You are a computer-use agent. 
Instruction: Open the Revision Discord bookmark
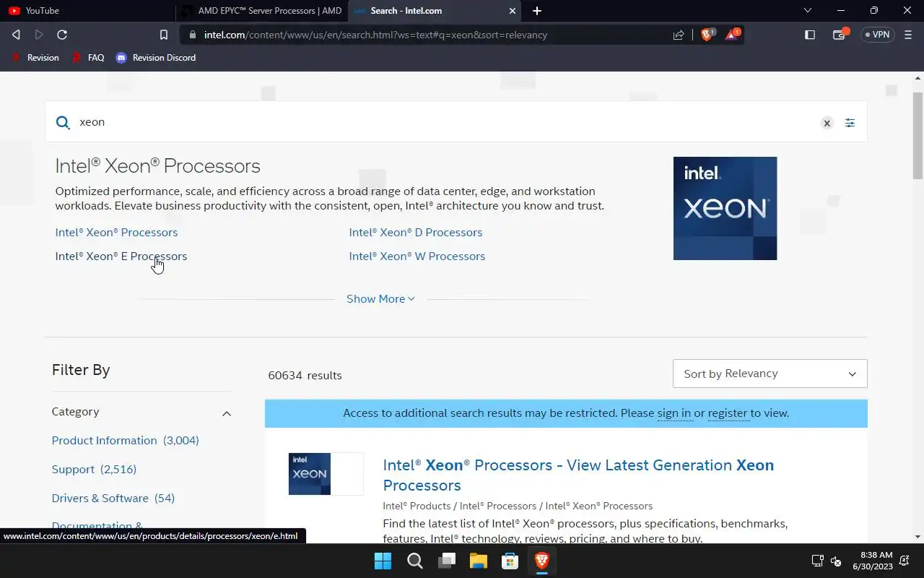[156, 58]
